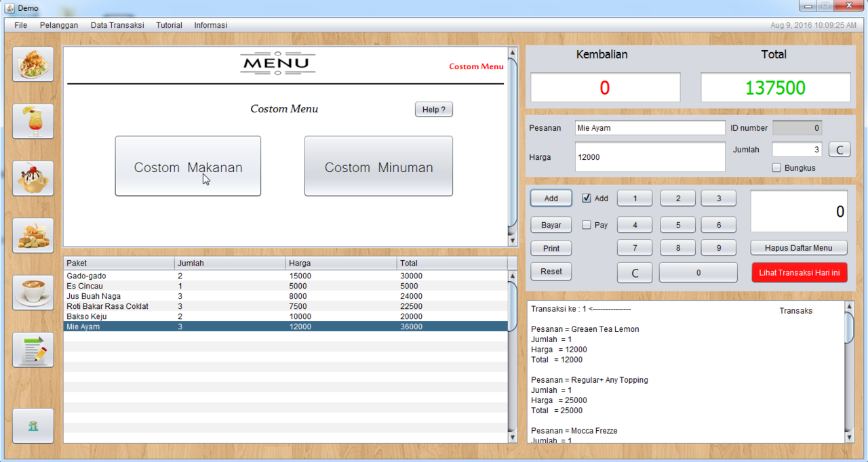Open the Data Transaksi menu
868x462 pixels.
pyautogui.click(x=117, y=25)
